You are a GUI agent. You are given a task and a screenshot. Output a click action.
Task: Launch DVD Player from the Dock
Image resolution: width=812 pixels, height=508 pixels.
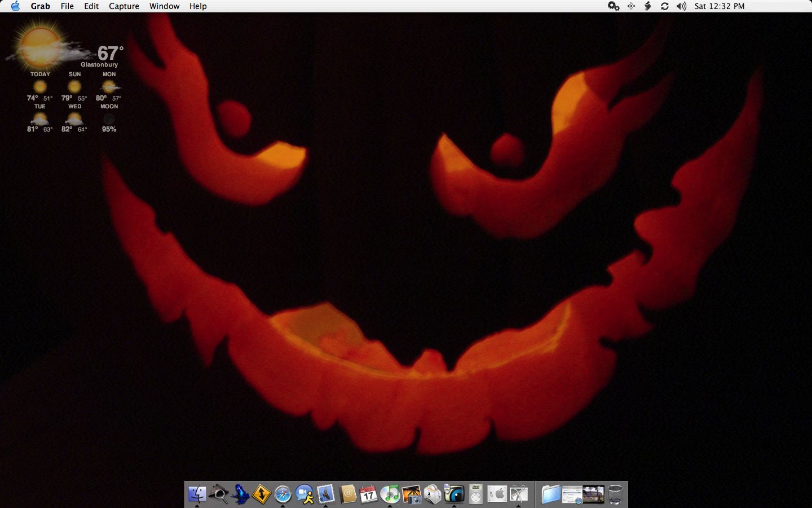475,494
